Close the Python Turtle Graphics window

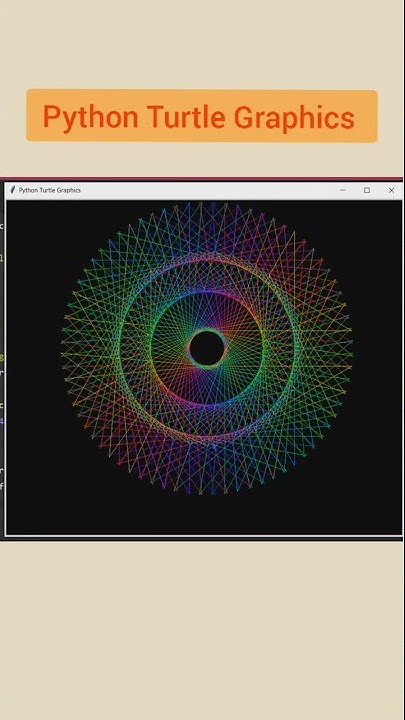[391, 190]
